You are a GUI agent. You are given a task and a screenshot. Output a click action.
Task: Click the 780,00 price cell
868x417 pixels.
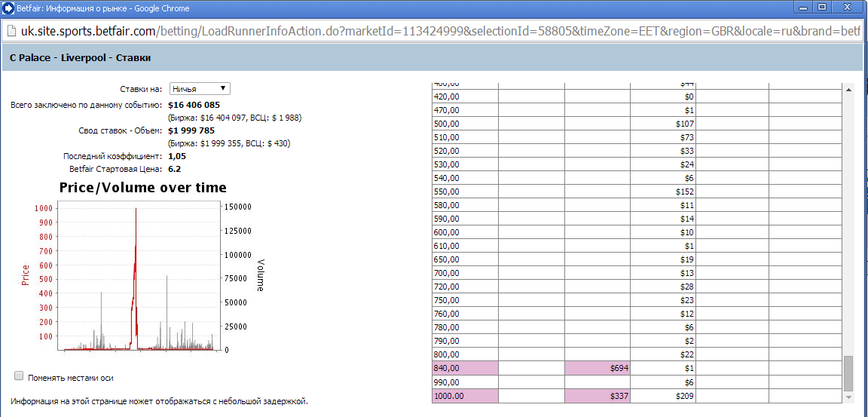click(465, 327)
